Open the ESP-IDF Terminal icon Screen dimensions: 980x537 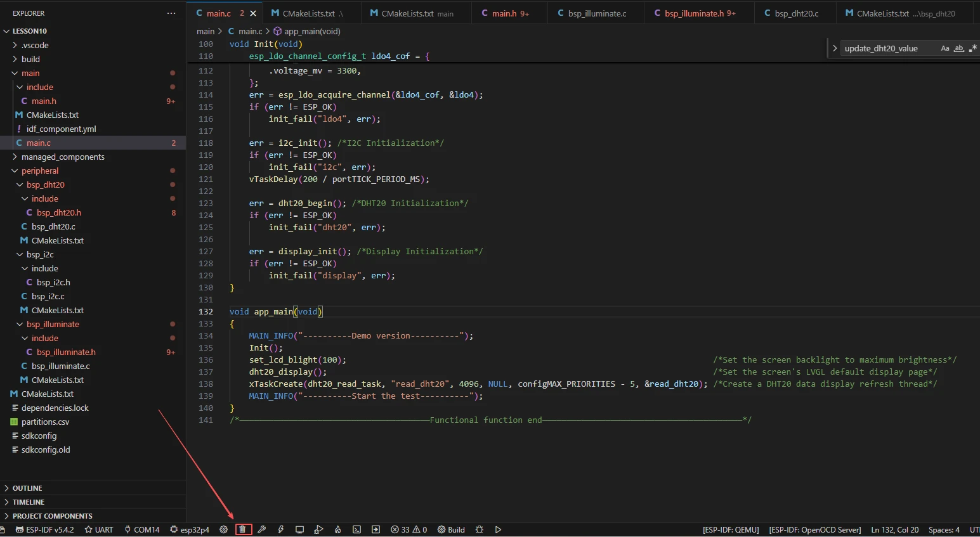click(x=356, y=529)
